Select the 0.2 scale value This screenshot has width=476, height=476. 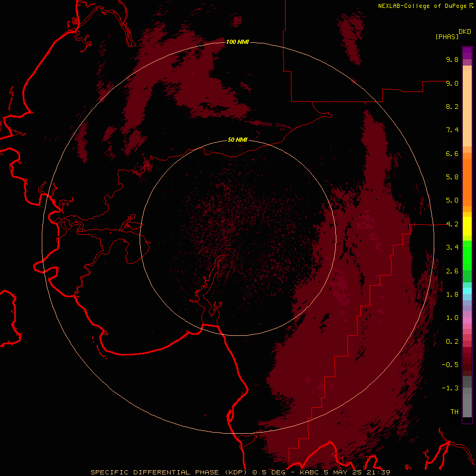(452, 342)
